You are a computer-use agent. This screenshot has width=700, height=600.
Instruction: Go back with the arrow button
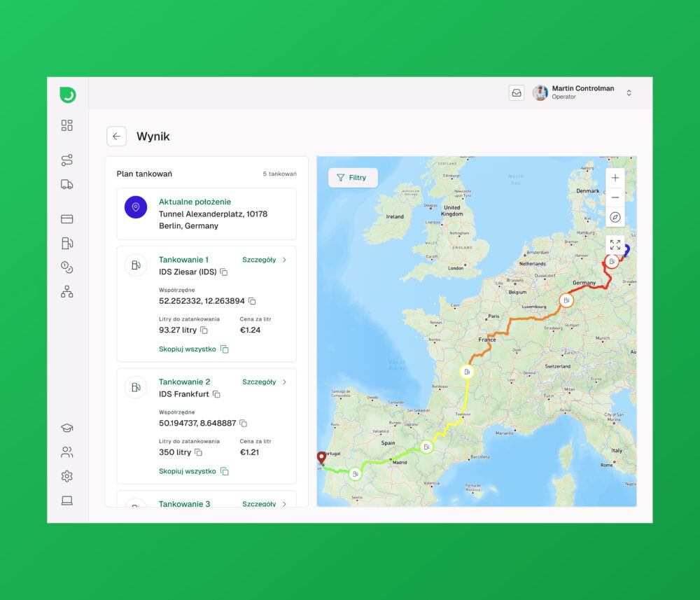[116, 136]
